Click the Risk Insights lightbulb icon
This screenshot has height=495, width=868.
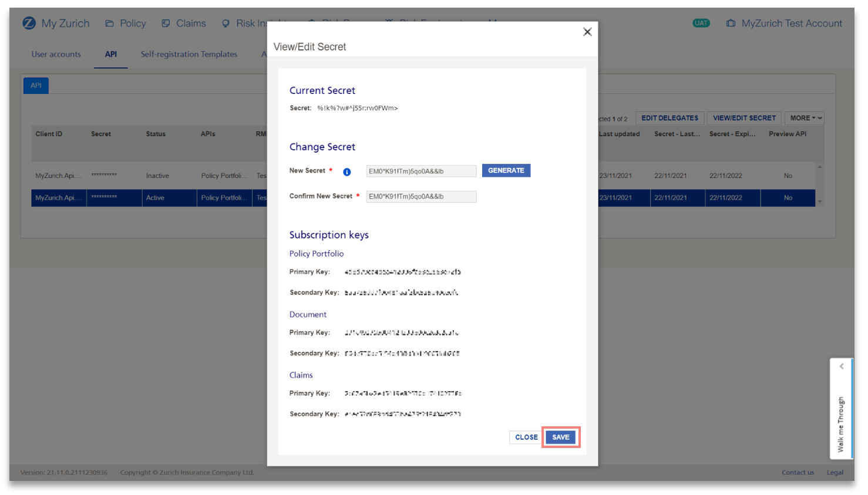coord(226,23)
